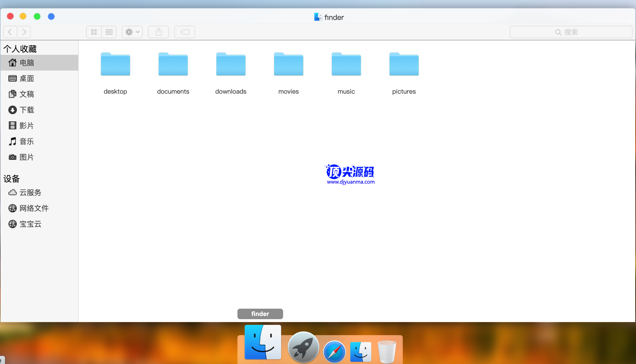This screenshot has width=636, height=364.
Task: Select 下载 in the sidebar
Action: (26, 110)
